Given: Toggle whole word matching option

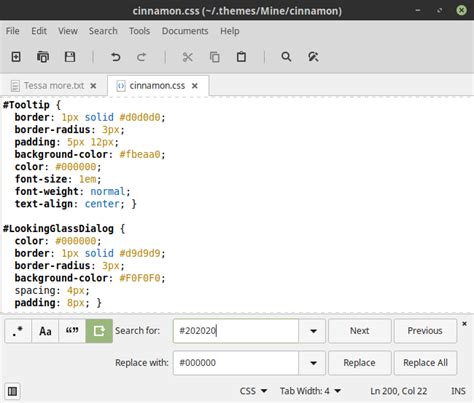Looking at the screenshot, I should point(72,331).
